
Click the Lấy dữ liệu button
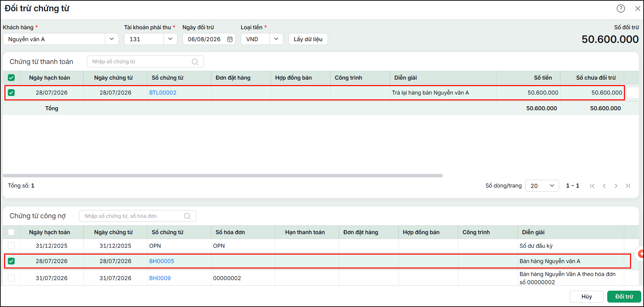[308, 39]
